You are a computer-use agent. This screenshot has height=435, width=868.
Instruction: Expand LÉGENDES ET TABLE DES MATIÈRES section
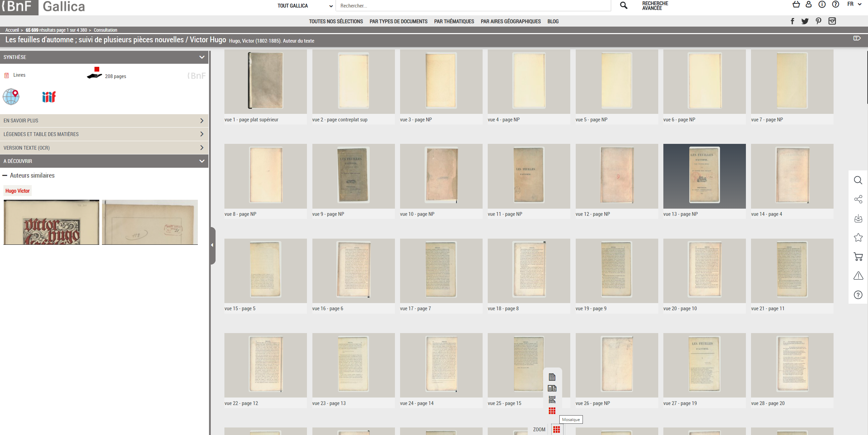pos(104,134)
